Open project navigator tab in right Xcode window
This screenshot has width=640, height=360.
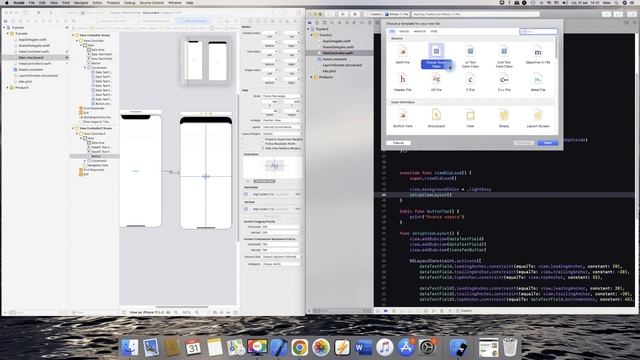(x=310, y=22)
